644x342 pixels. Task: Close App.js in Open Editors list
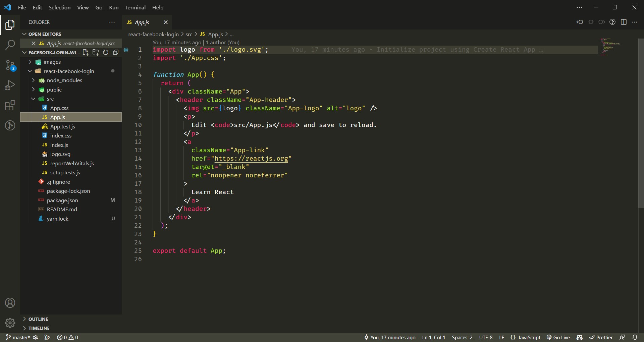[34, 43]
